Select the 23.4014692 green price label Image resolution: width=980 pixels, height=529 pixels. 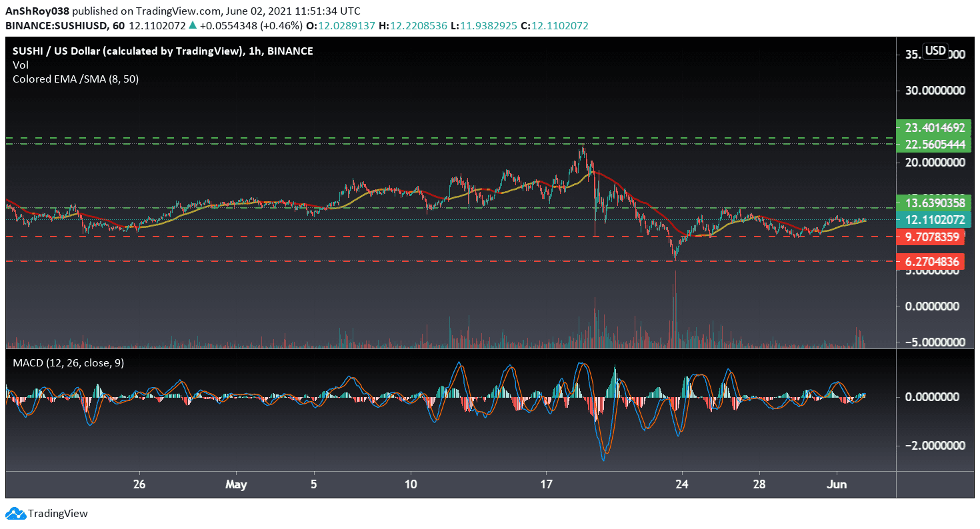click(x=931, y=127)
